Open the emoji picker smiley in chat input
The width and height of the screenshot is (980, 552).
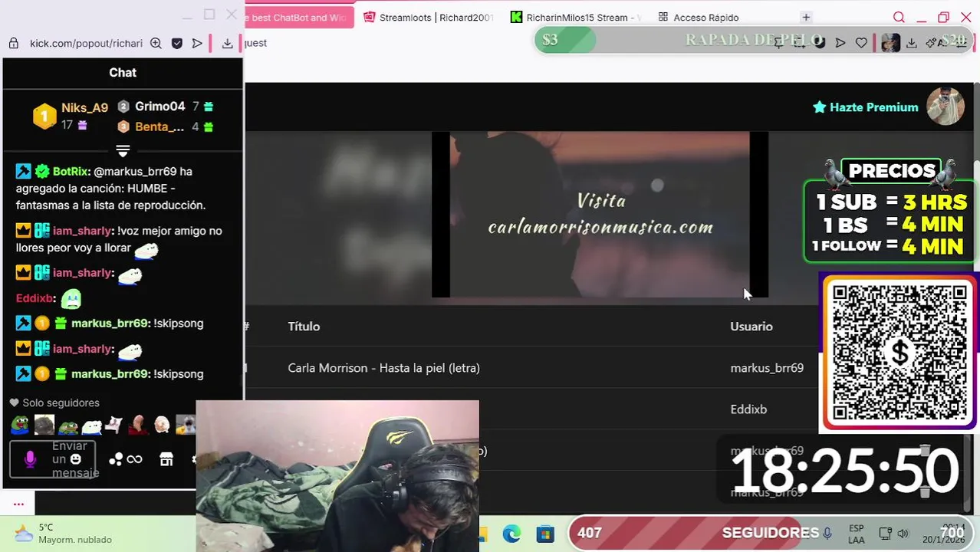tap(75, 459)
